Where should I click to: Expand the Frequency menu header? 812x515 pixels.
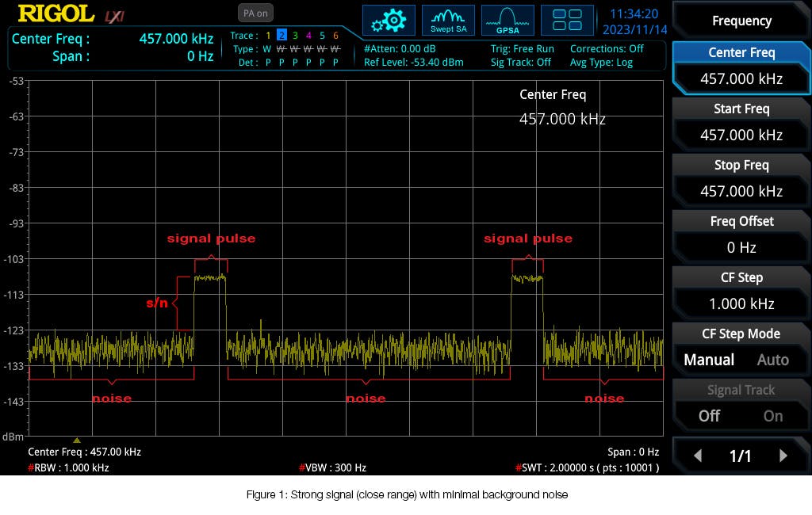[741, 21]
